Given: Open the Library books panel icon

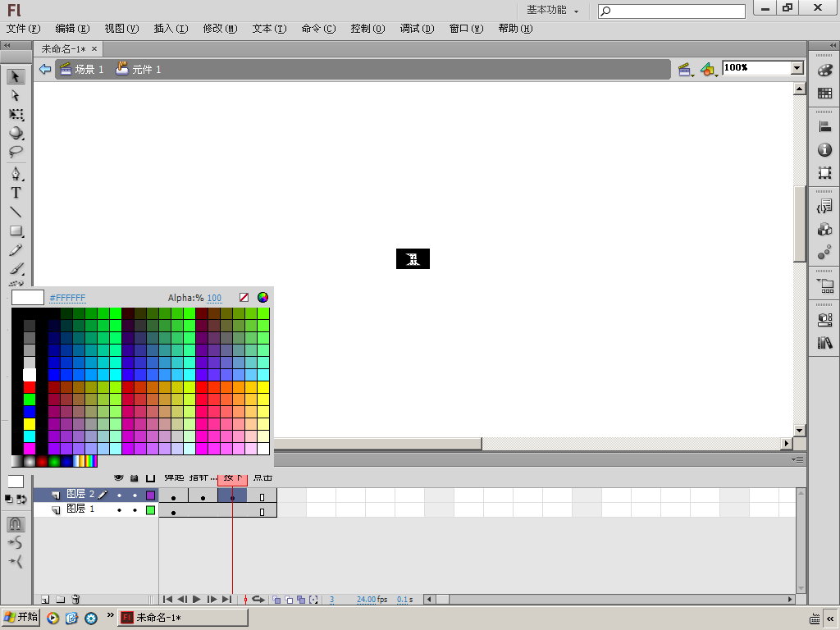Looking at the screenshot, I should [x=825, y=343].
